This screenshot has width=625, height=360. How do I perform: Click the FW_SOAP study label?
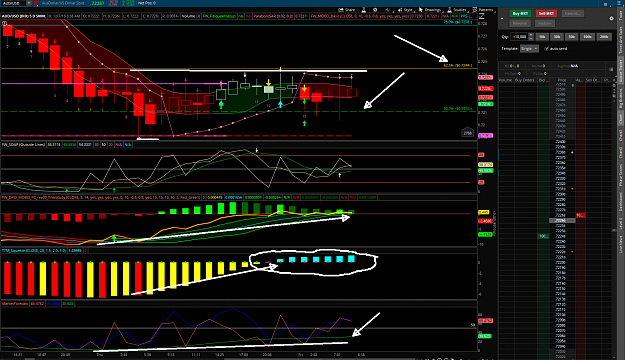(24, 145)
